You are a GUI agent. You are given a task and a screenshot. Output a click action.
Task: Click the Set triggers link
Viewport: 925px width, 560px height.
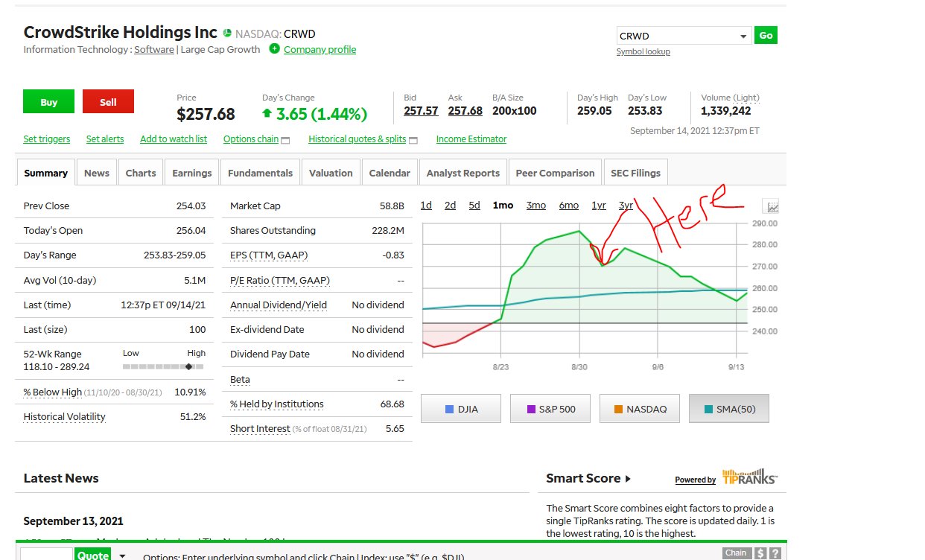(x=47, y=139)
